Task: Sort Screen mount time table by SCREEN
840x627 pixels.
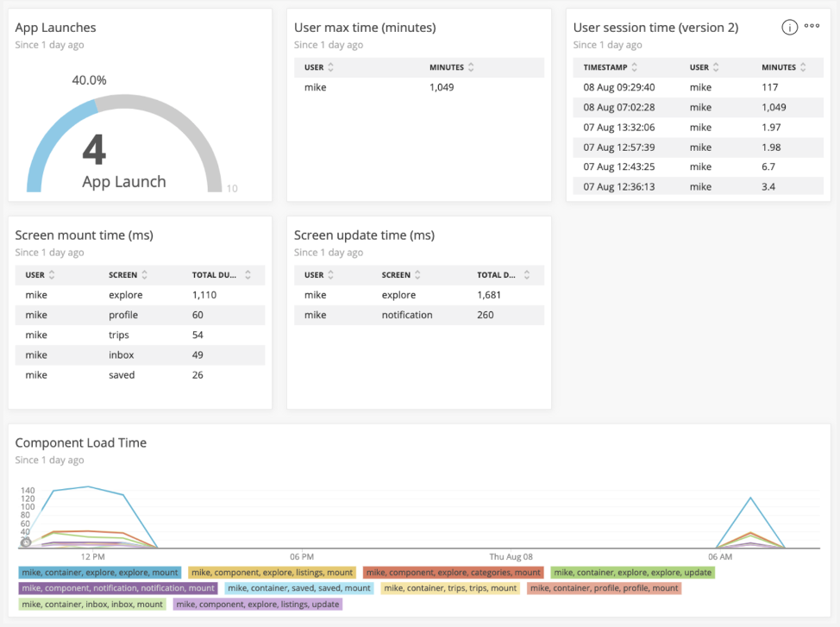Action: click(x=128, y=275)
